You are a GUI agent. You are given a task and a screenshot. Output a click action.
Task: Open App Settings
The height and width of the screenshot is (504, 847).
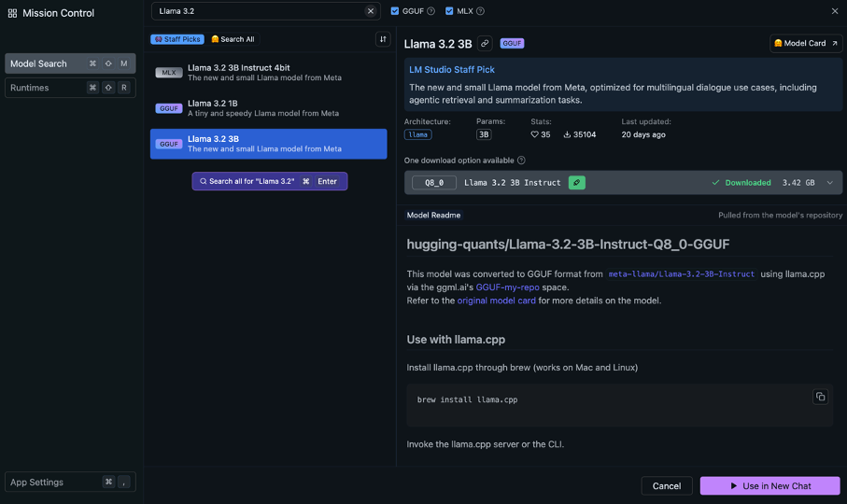(x=70, y=482)
